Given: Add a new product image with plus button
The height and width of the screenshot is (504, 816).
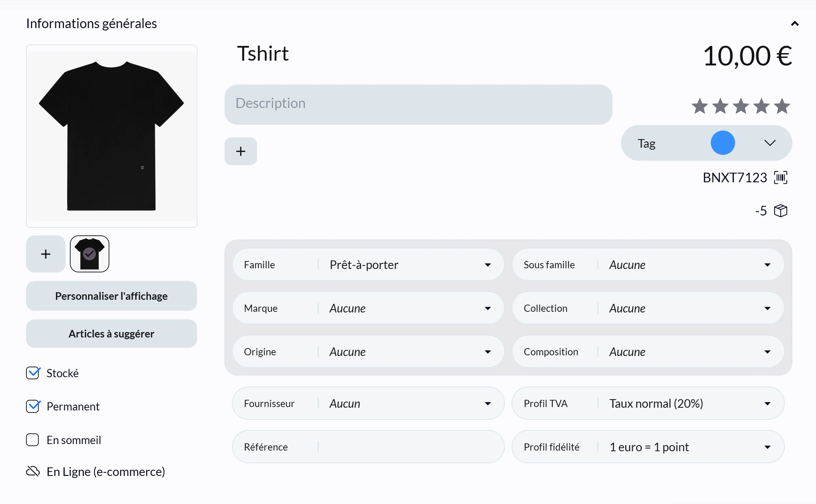Looking at the screenshot, I should click(x=46, y=254).
